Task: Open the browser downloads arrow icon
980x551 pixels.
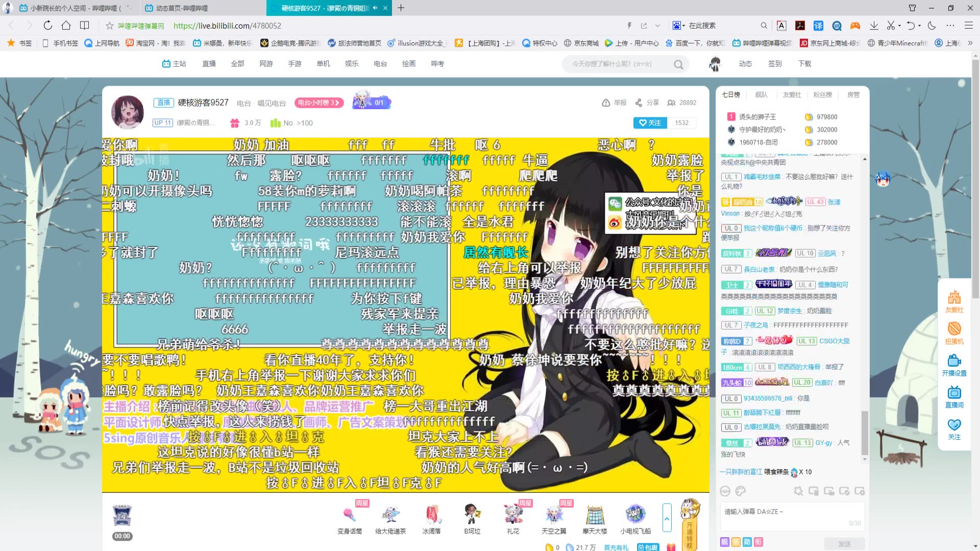Action: (x=874, y=26)
